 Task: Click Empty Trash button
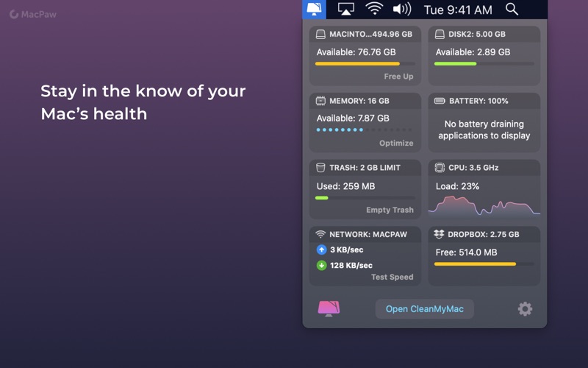click(x=390, y=210)
